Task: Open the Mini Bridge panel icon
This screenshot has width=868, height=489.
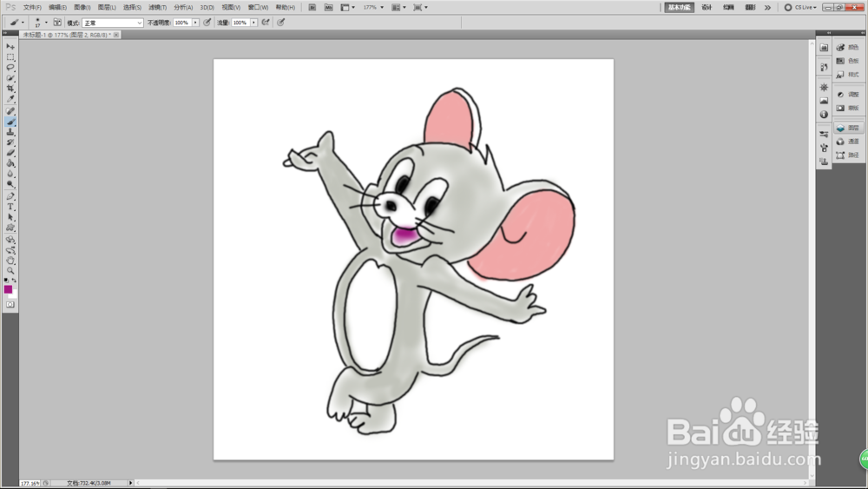Action: [x=824, y=48]
